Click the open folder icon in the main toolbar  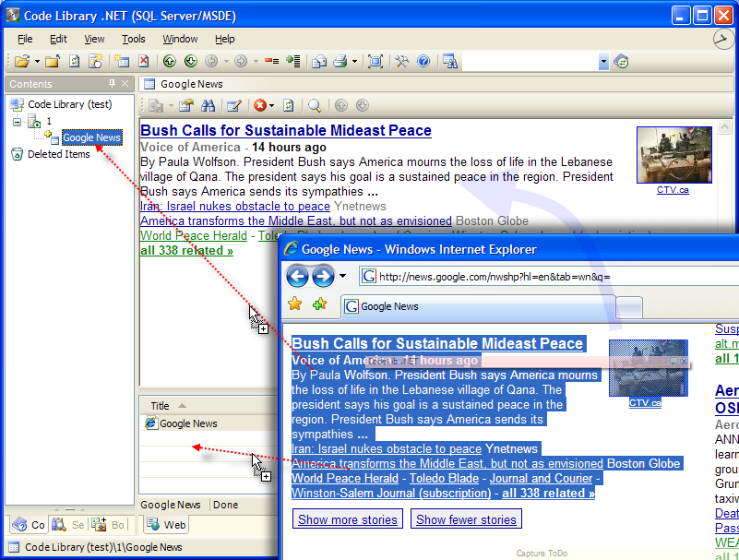pos(21,61)
